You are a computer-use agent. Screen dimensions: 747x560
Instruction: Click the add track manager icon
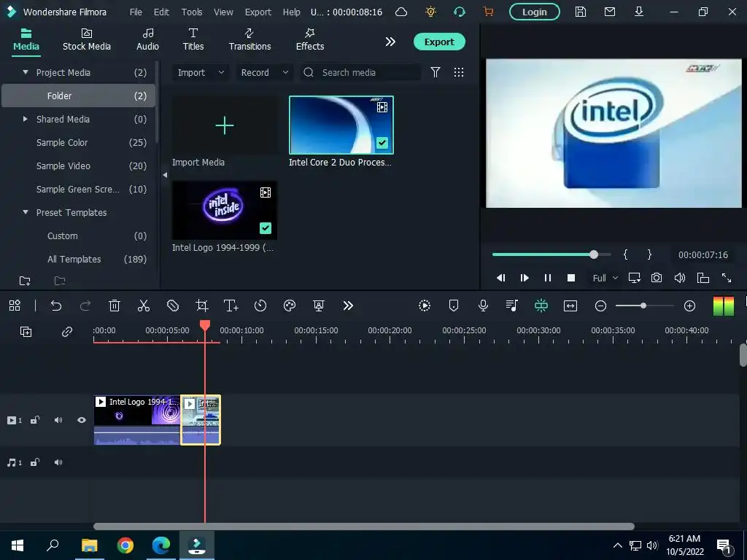click(26, 332)
